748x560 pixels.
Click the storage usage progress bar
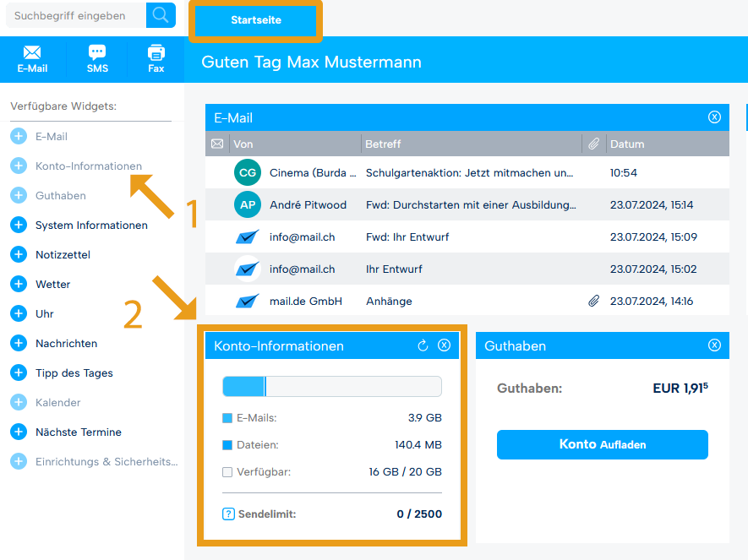[x=332, y=386]
